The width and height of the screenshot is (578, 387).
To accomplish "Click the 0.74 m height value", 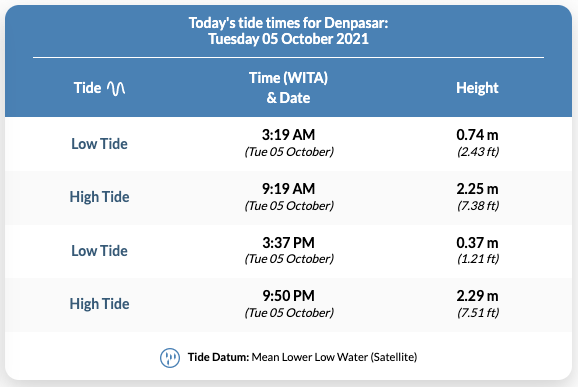I will coord(477,135).
